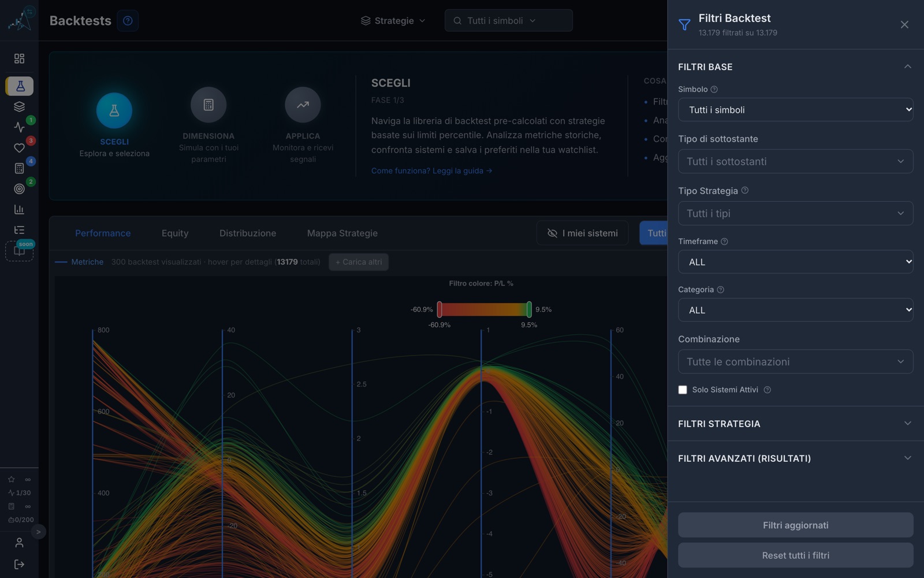
Task: Click the help icon beside Backtests title
Action: (128, 21)
